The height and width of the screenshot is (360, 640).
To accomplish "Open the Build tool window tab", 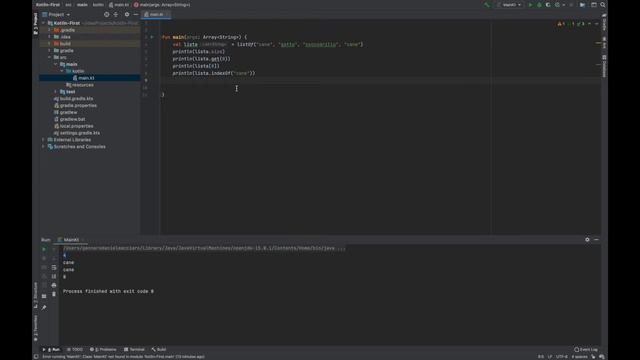I will (x=159, y=349).
